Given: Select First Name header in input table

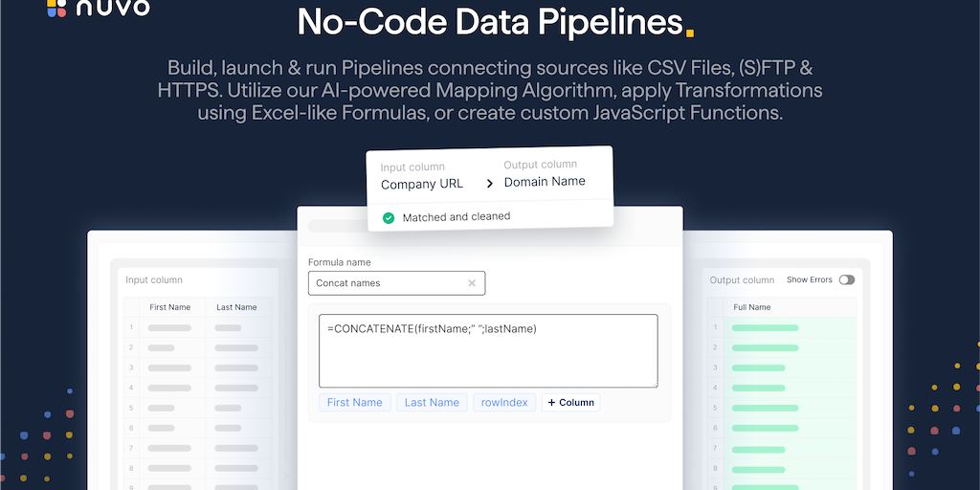Looking at the screenshot, I should coord(170,307).
